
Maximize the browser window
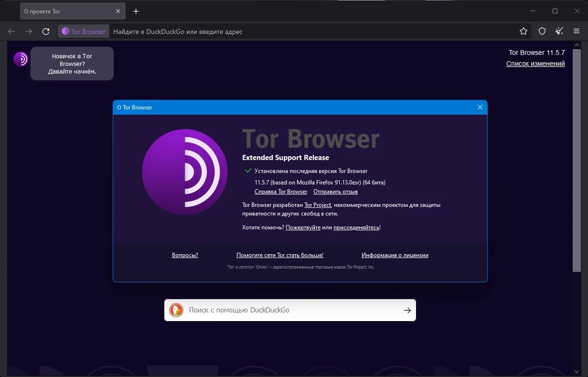coord(555,11)
